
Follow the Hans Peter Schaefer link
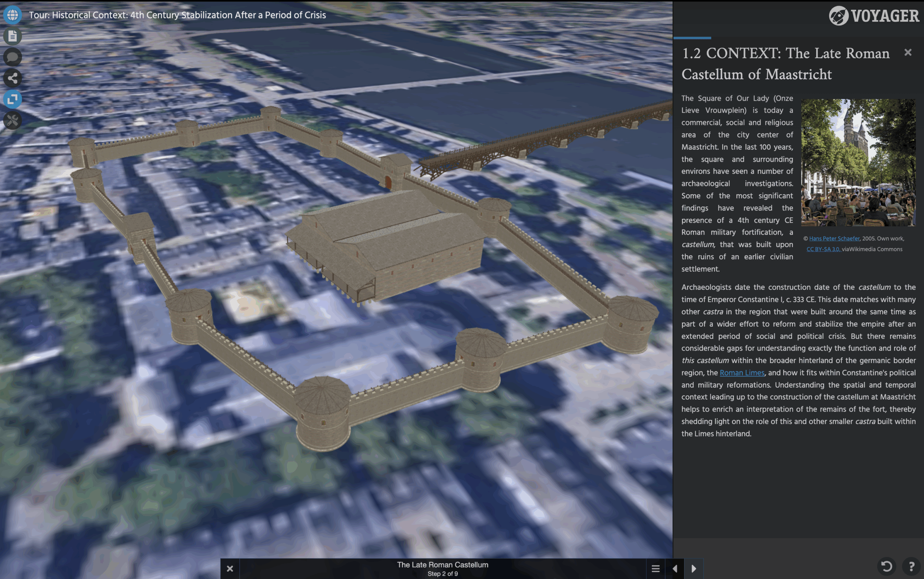[x=834, y=238]
